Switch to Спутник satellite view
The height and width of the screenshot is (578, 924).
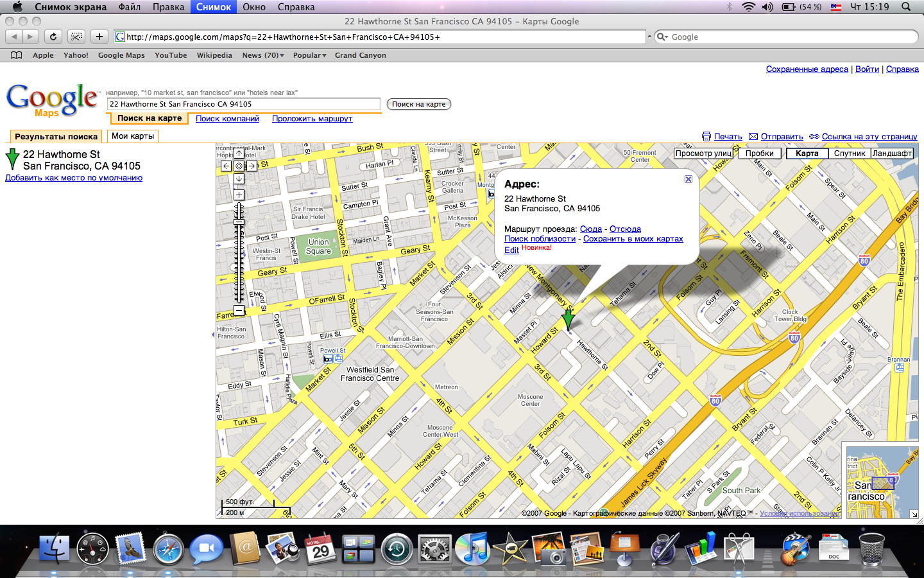[x=850, y=153]
